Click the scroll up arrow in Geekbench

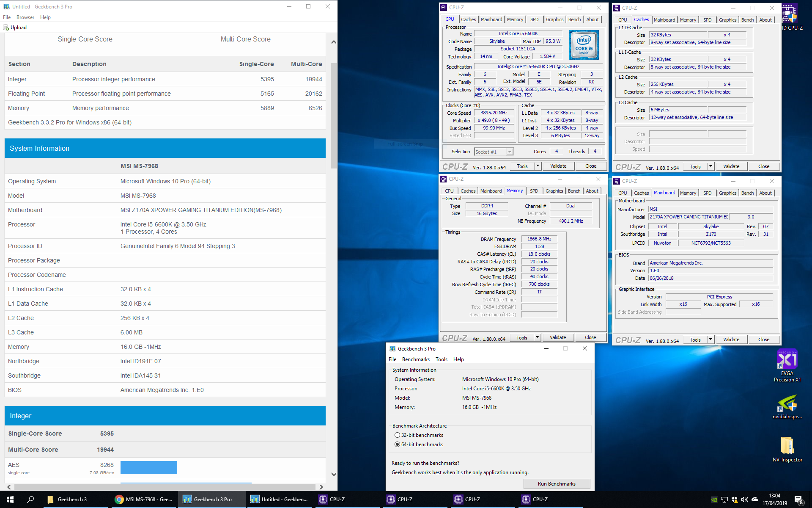334,42
